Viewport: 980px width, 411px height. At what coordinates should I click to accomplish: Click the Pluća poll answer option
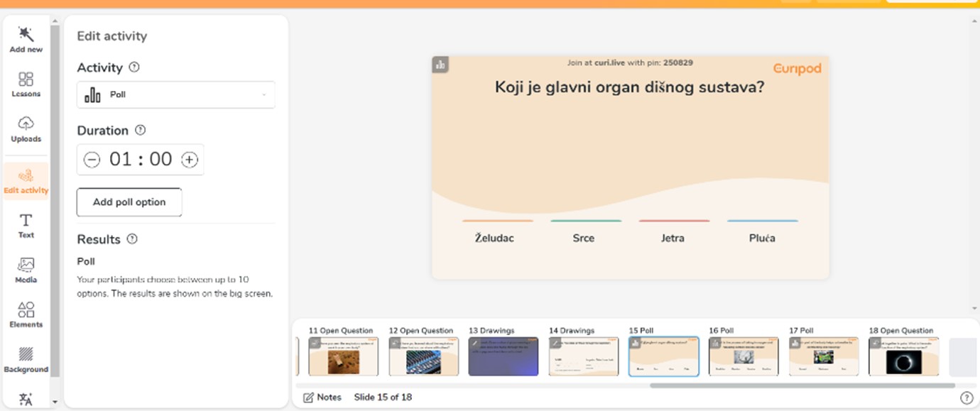pos(762,238)
